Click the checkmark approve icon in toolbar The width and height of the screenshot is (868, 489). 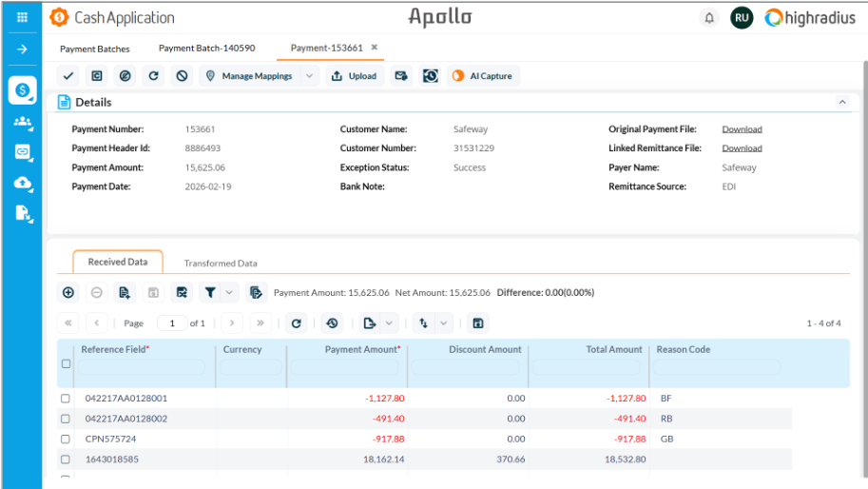click(x=68, y=76)
